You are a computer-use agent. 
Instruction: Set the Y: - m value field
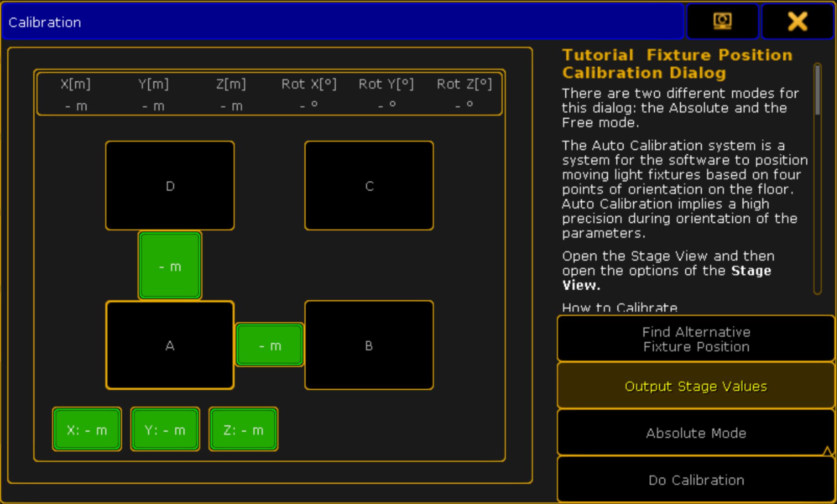click(x=165, y=429)
